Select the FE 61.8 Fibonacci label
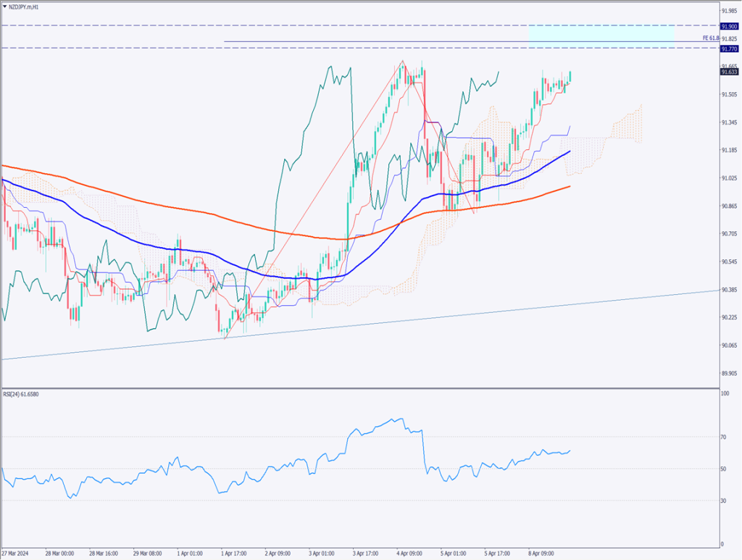Screen dimensions: 742x560 pyautogui.click(x=709, y=38)
